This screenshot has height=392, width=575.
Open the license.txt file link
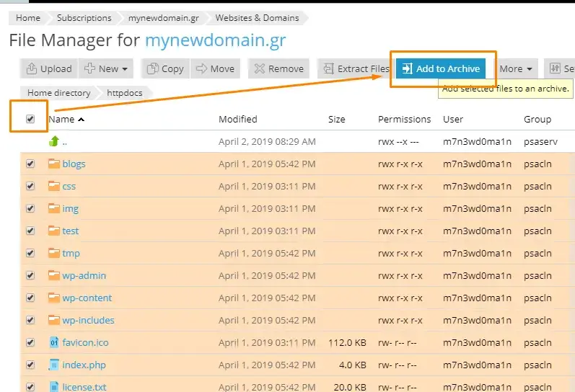pos(84,387)
